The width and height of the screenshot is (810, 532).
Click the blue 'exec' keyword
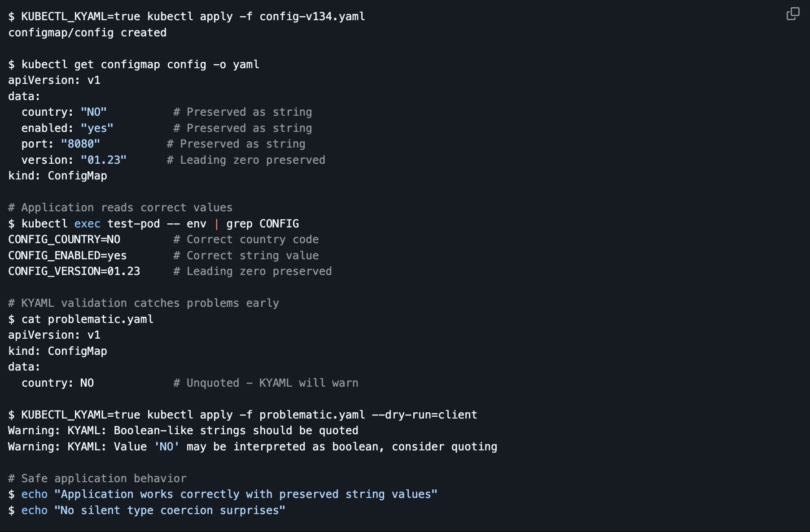point(87,224)
